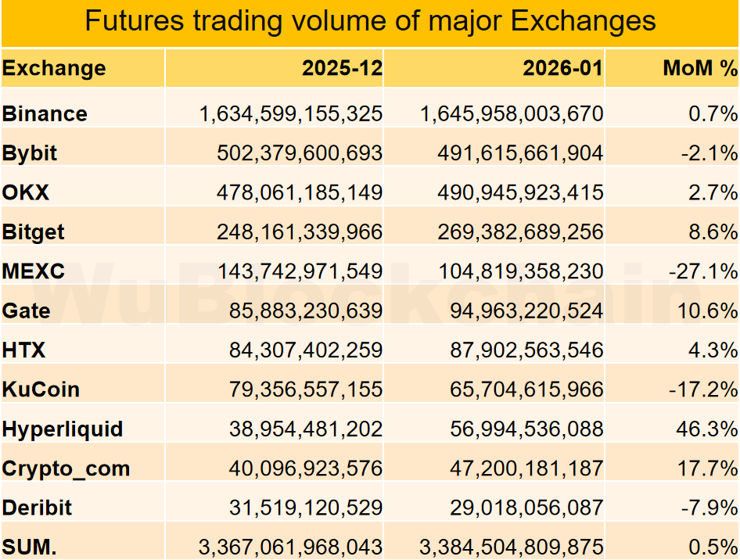
Task: Click the 2026-01 column header
Action: pyautogui.click(x=563, y=68)
